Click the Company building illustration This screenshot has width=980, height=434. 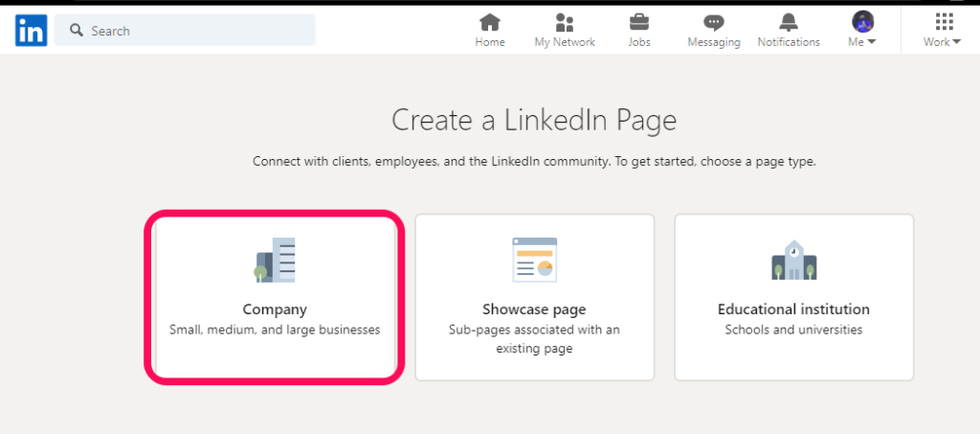pyautogui.click(x=275, y=261)
